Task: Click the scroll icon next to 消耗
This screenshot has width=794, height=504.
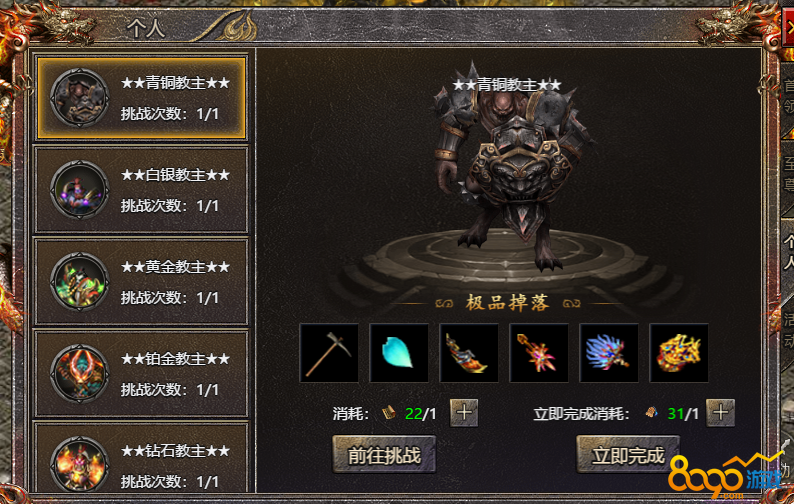Action: tap(389, 413)
